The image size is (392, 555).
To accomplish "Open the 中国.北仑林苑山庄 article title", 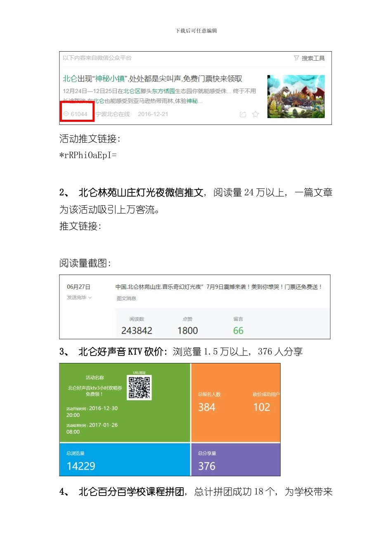I will [218, 287].
